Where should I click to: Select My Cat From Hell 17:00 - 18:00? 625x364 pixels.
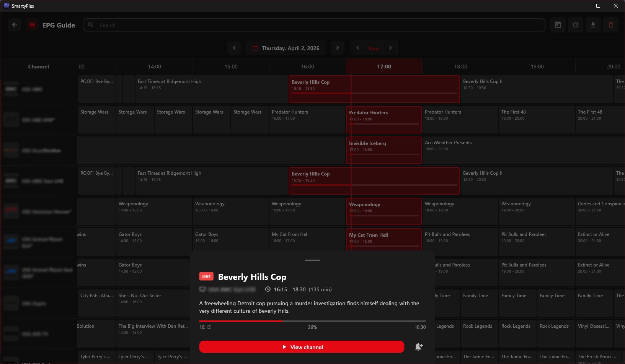[x=384, y=239]
